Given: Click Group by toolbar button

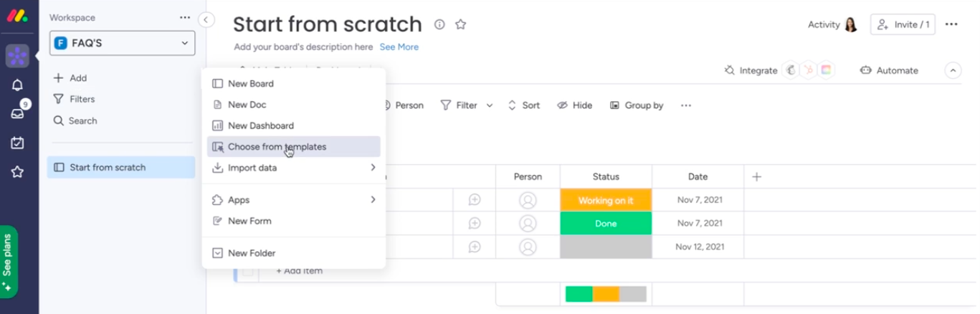Looking at the screenshot, I should tap(637, 105).
